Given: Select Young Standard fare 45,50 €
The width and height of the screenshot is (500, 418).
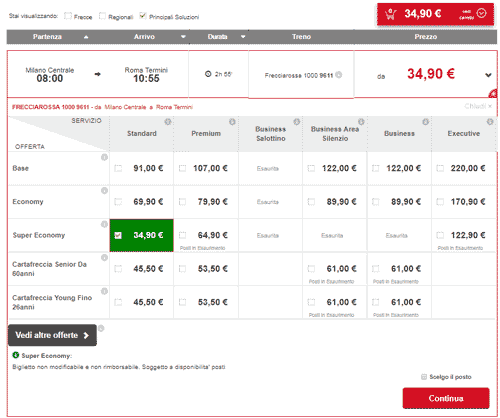Looking at the screenshot, I should pyautogui.click(x=118, y=303).
